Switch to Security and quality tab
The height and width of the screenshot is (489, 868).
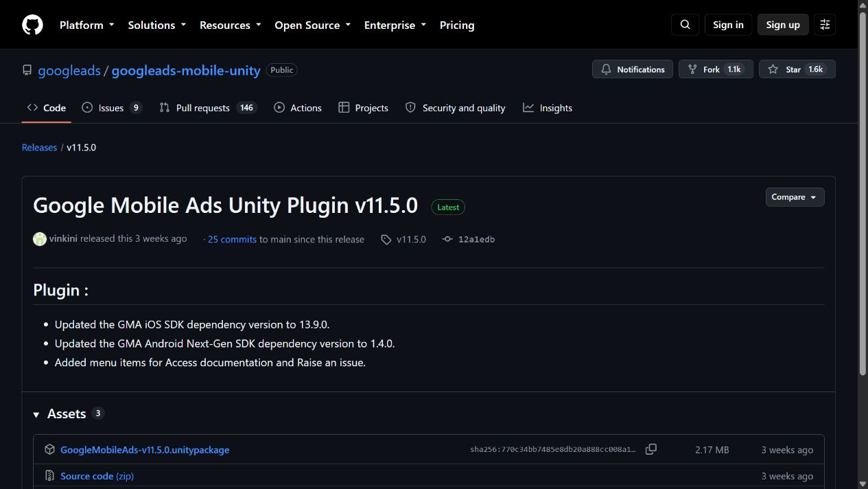tap(456, 108)
